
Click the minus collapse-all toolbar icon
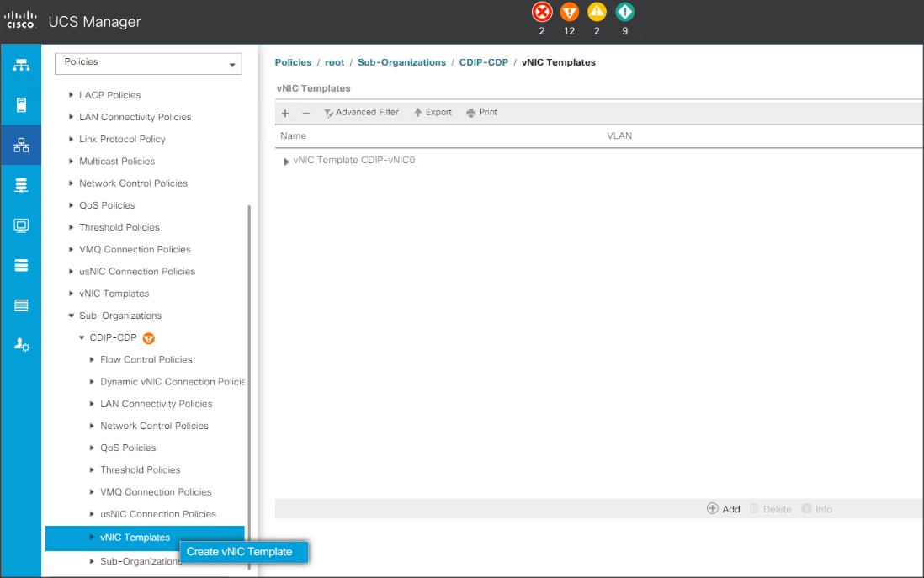(x=305, y=113)
